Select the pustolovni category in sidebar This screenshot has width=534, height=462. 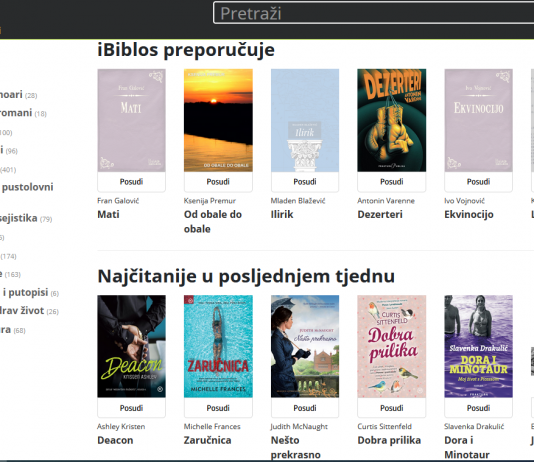point(27,187)
